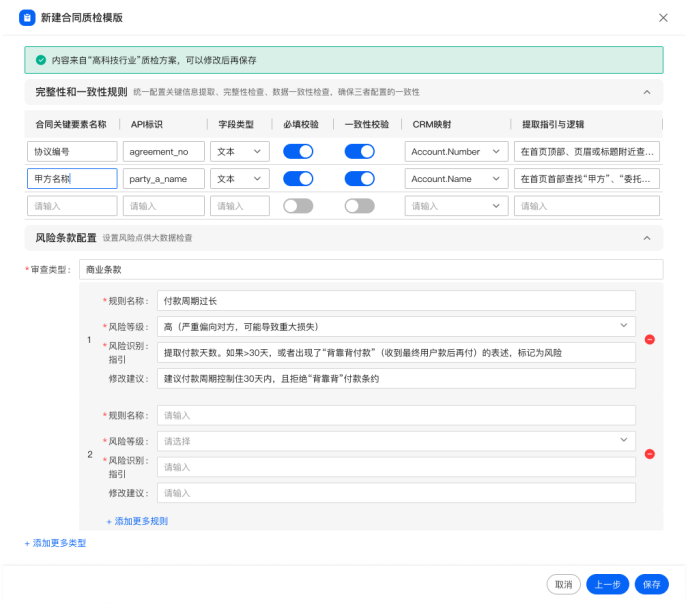688x605 pixels.
Task: Click the blue clipboard icon in title
Action: pyautogui.click(x=27, y=18)
